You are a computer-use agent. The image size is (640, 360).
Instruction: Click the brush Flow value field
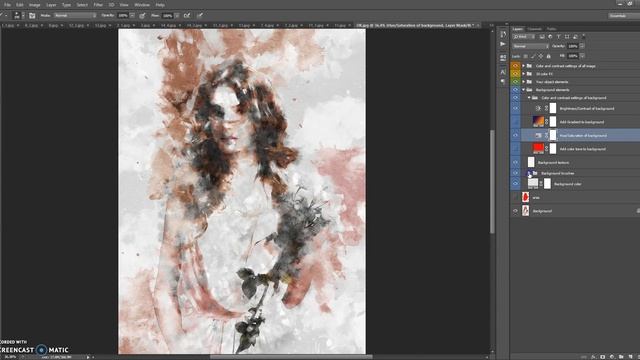[167, 16]
